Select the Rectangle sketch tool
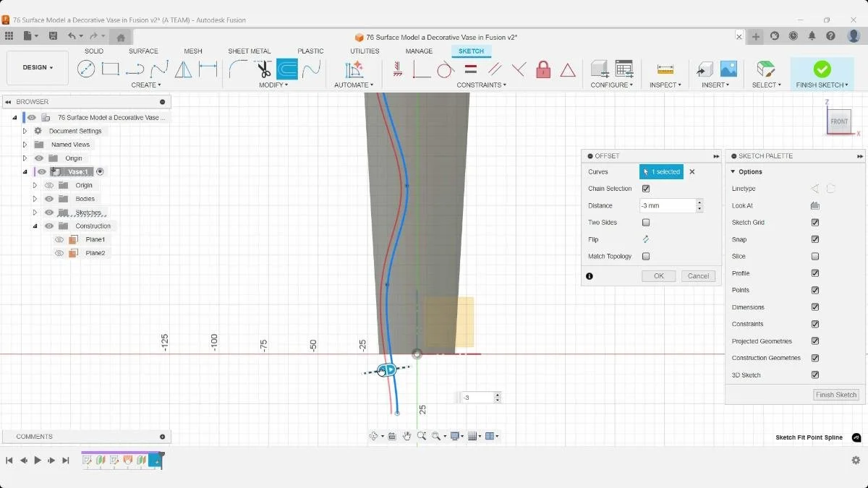The image size is (868, 488). (x=111, y=69)
